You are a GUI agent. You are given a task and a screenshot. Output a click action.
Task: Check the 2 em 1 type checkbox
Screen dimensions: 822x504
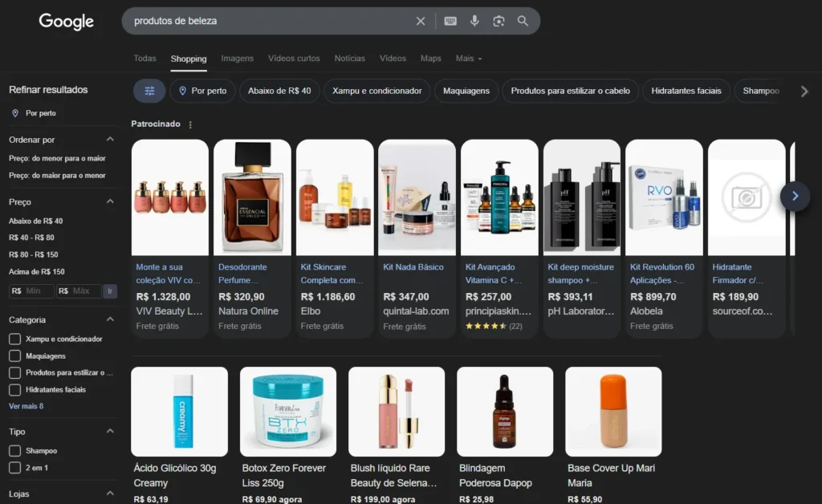tap(14, 468)
